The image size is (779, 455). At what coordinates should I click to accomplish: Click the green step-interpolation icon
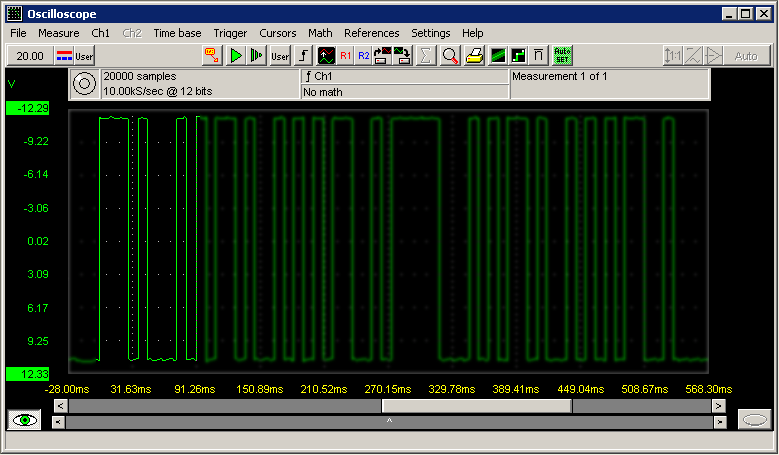point(518,56)
